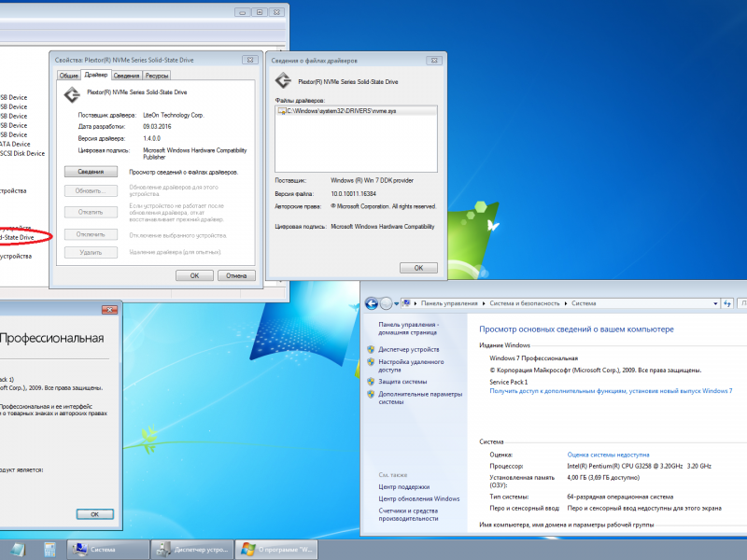Click the forward navigation arrow in System window
This screenshot has height=560, width=747.
(387, 303)
